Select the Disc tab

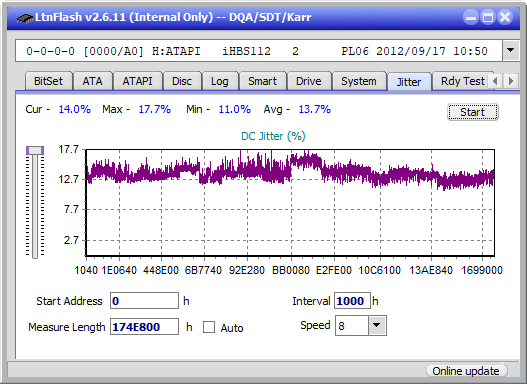(182, 81)
